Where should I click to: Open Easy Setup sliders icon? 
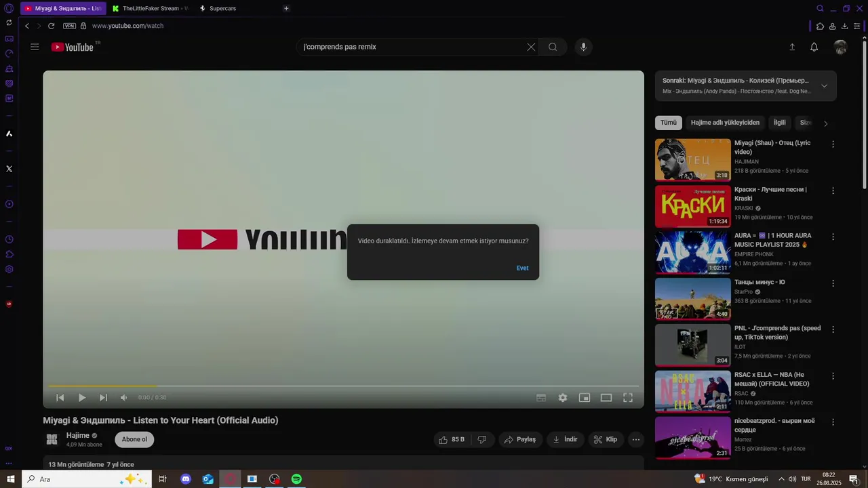(858, 26)
